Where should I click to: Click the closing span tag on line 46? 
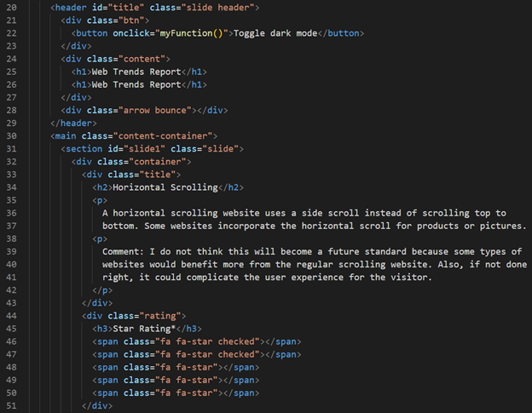pyautogui.click(x=283, y=341)
